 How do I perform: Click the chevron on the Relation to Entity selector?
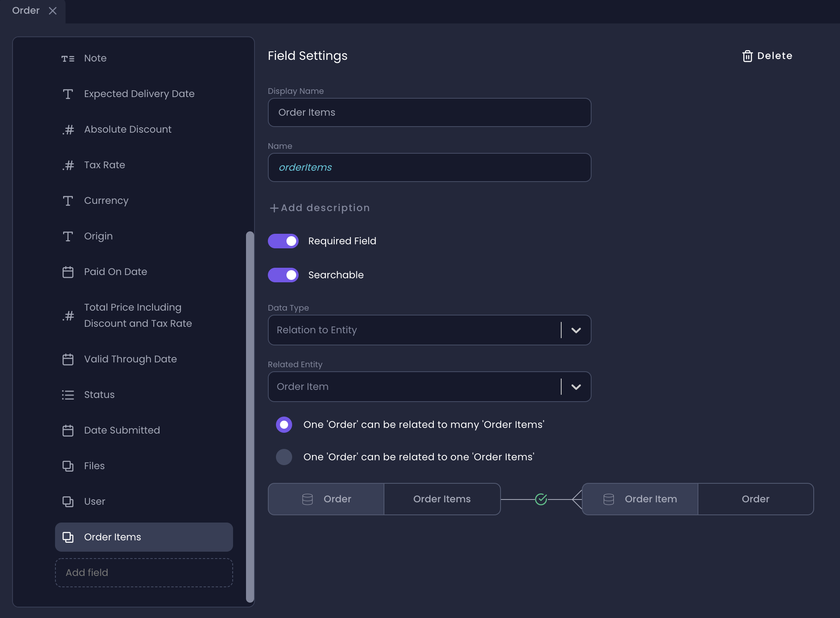click(x=575, y=330)
